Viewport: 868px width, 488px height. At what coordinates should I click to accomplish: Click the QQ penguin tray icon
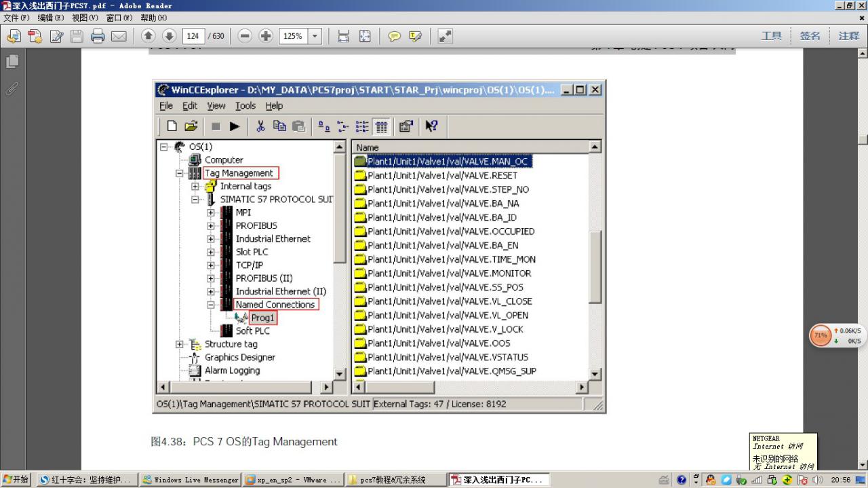point(711,480)
